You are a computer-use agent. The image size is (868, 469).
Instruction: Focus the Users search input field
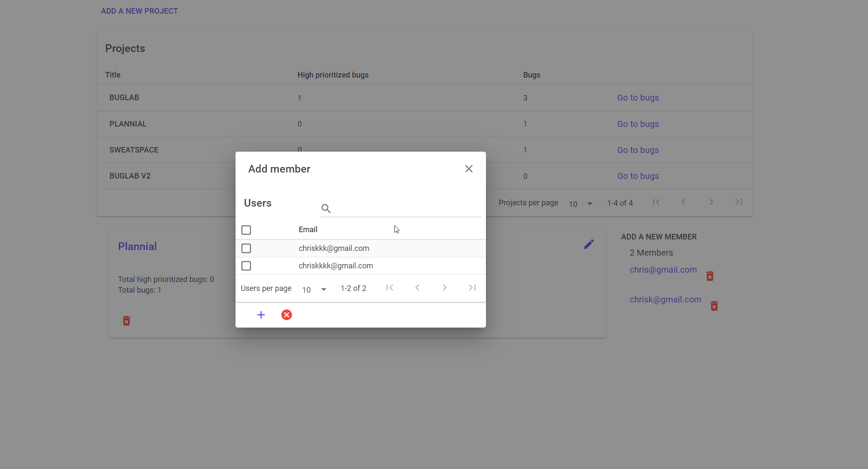click(x=407, y=208)
